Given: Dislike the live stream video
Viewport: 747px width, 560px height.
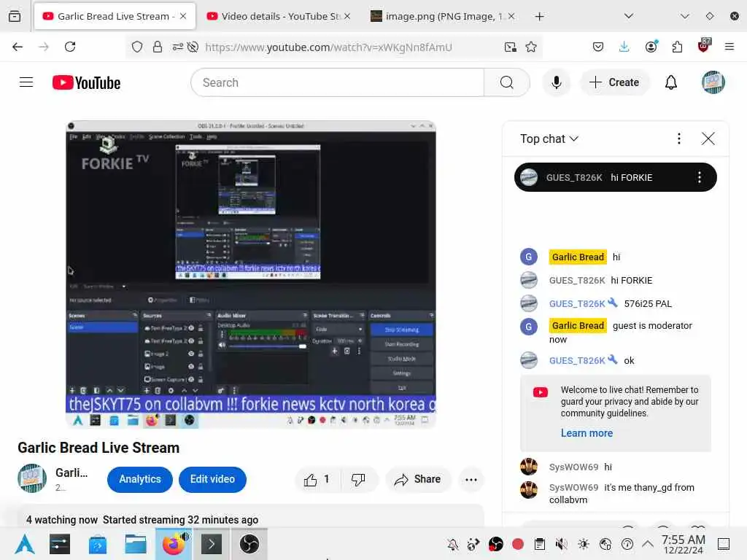Looking at the screenshot, I should (x=358, y=480).
